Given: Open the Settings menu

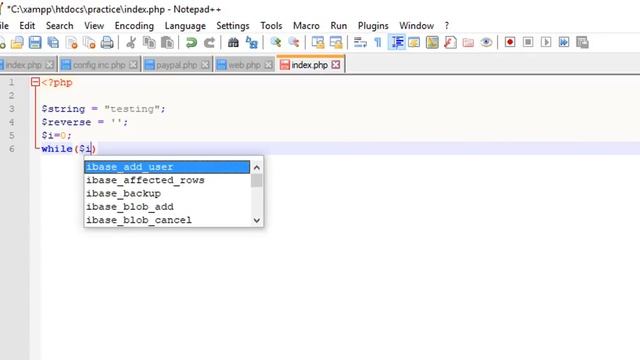Looking at the screenshot, I should click(233, 26).
